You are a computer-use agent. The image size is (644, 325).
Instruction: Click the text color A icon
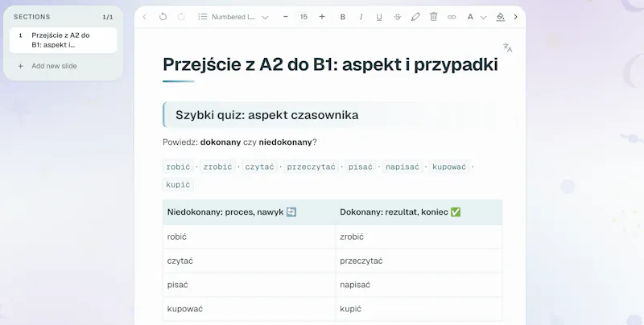point(470,17)
